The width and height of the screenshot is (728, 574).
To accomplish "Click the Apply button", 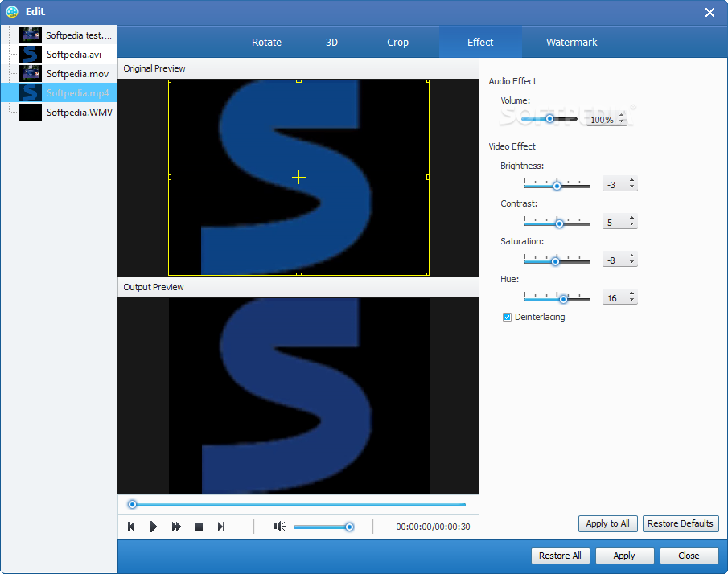I will point(624,556).
